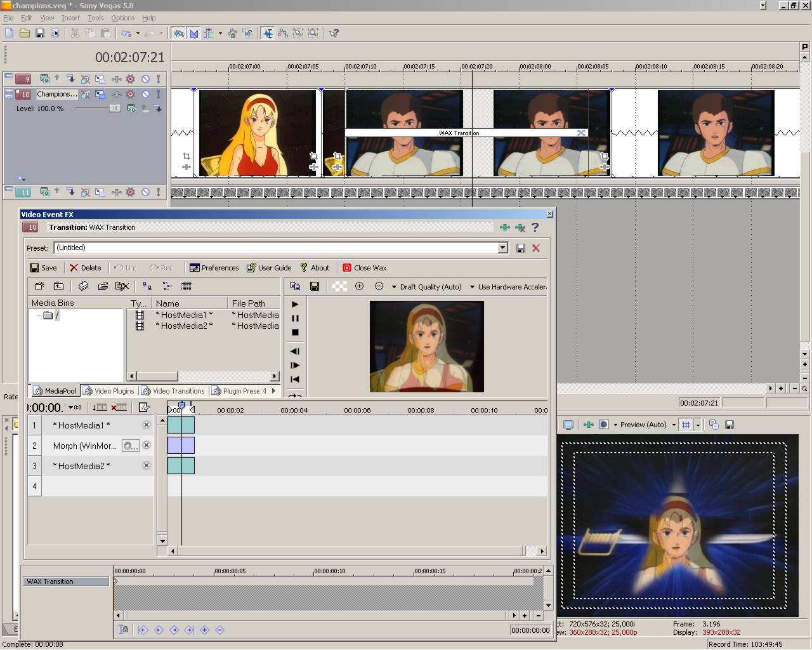This screenshot has width=812, height=650.
Task: Minimize track 11 height
Action: (9, 190)
